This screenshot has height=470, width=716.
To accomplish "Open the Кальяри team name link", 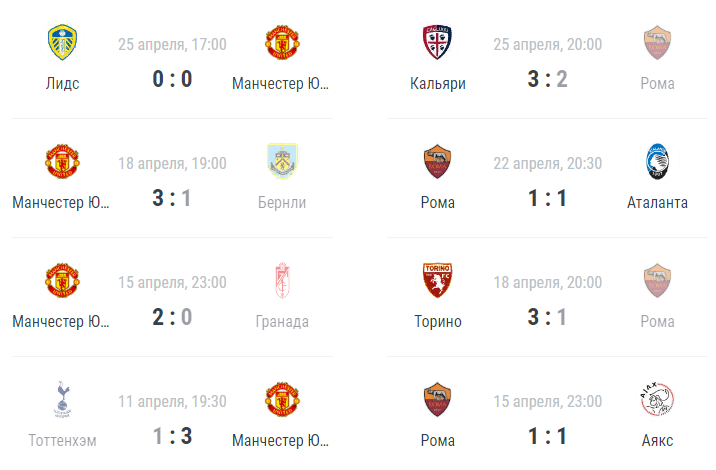I will [x=437, y=84].
